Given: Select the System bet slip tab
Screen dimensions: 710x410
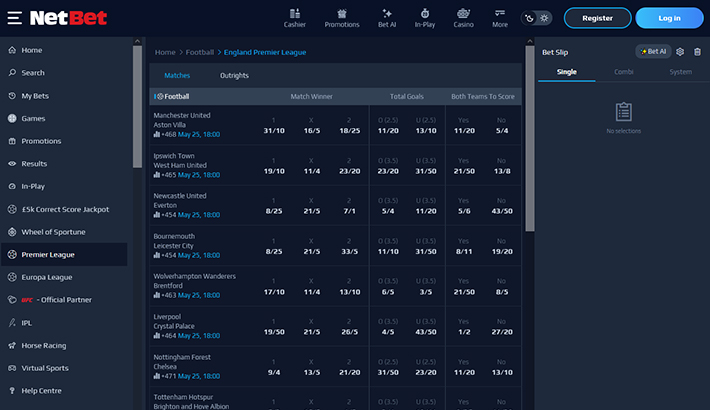Looking at the screenshot, I should click(x=681, y=72).
